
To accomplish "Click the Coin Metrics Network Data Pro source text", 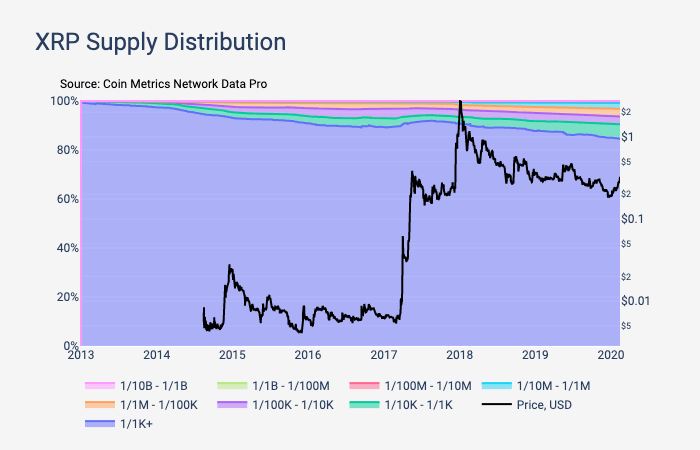I will (163, 83).
